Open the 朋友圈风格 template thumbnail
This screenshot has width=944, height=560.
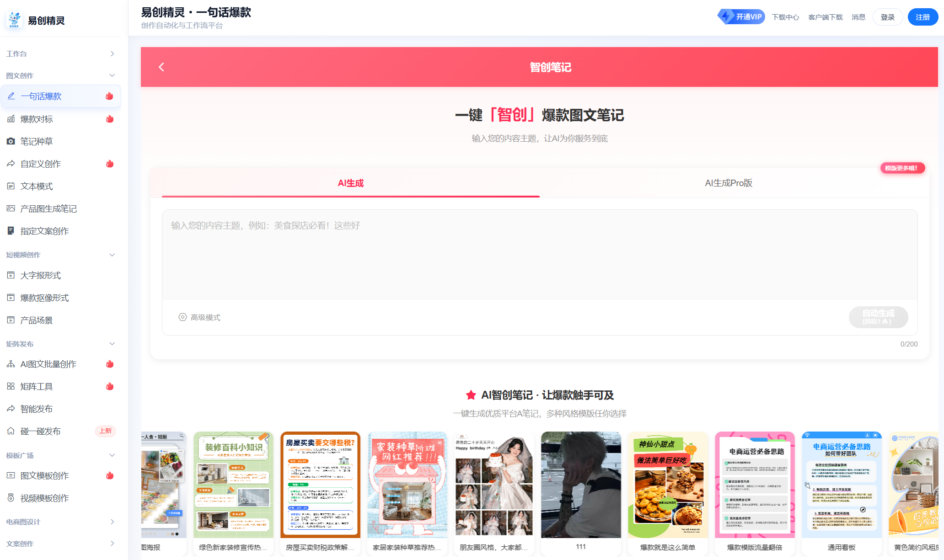tap(494, 485)
